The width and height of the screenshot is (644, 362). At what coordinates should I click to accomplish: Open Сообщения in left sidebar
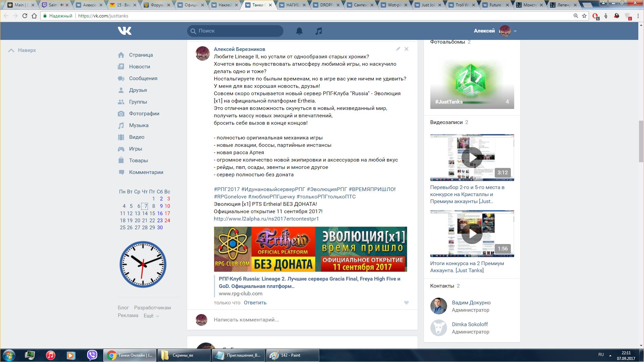[143, 78]
